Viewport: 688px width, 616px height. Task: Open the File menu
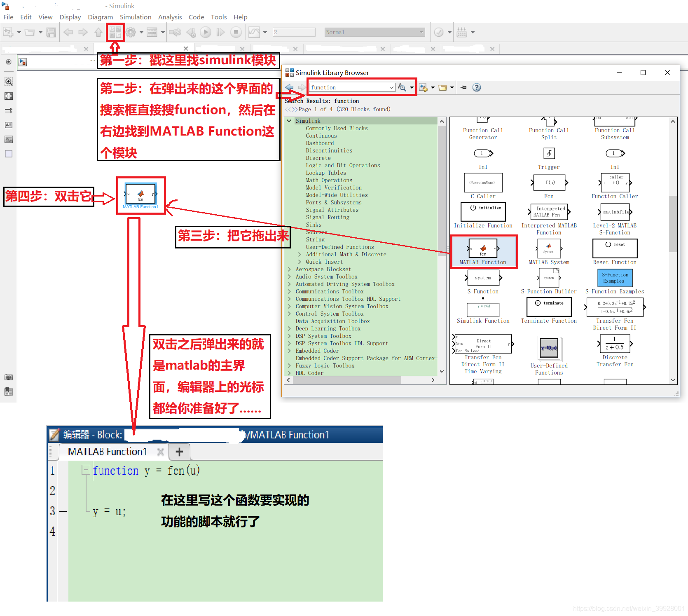pos(8,17)
